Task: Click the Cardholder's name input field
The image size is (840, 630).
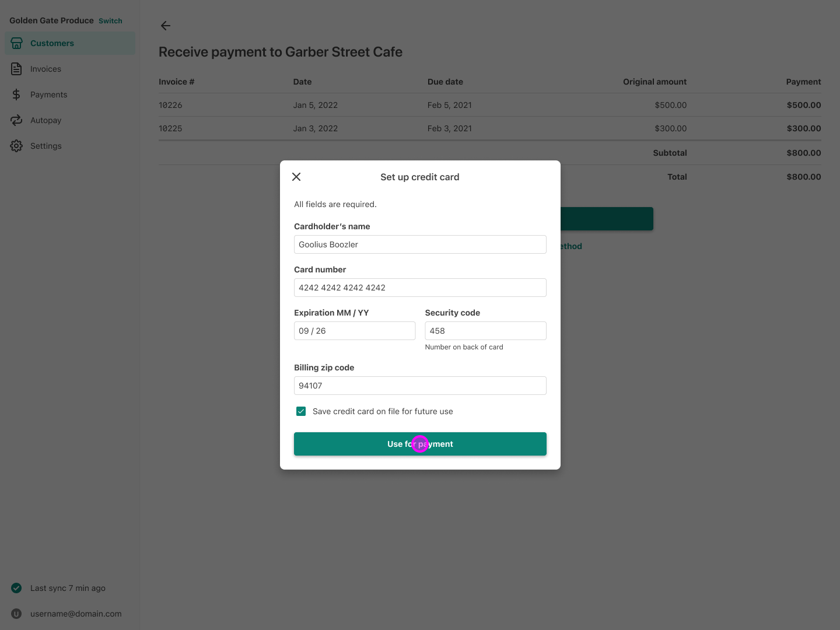Action: pyautogui.click(x=420, y=244)
